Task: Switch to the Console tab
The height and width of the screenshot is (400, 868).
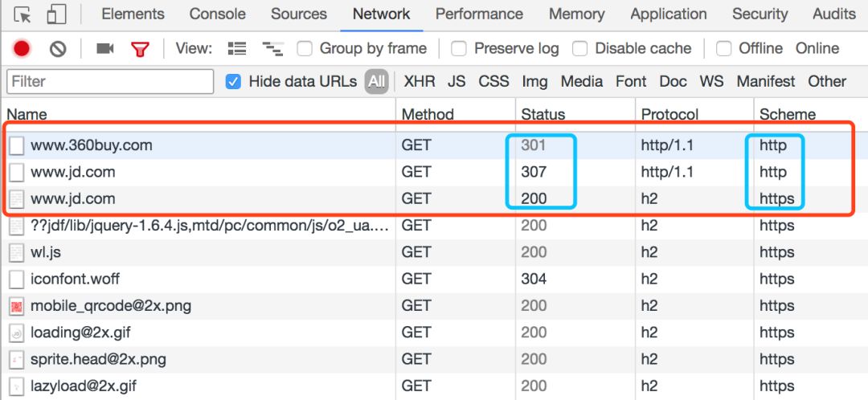Action: [x=216, y=14]
